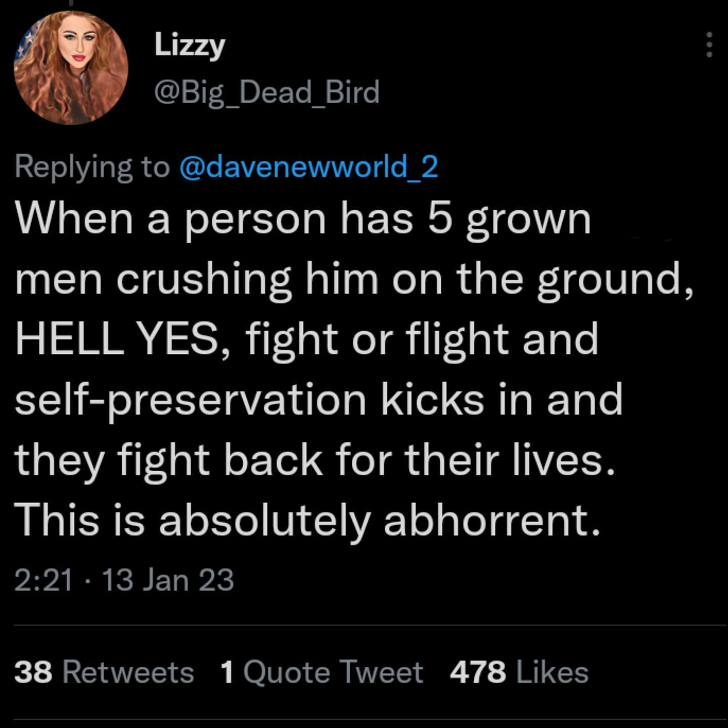The height and width of the screenshot is (728, 728).
Task: Click the display name Lizzy
Action: 190,47
